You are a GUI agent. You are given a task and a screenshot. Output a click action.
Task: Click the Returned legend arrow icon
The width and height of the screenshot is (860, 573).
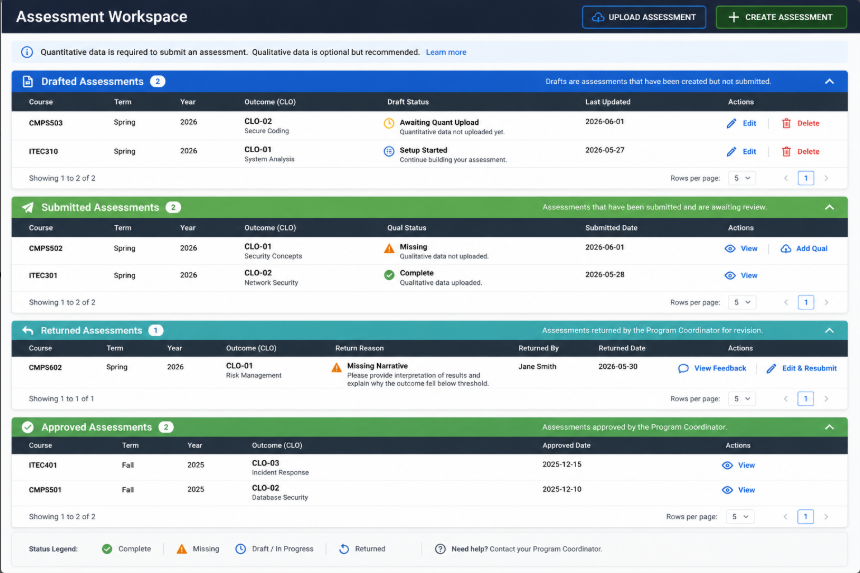click(x=344, y=549)
